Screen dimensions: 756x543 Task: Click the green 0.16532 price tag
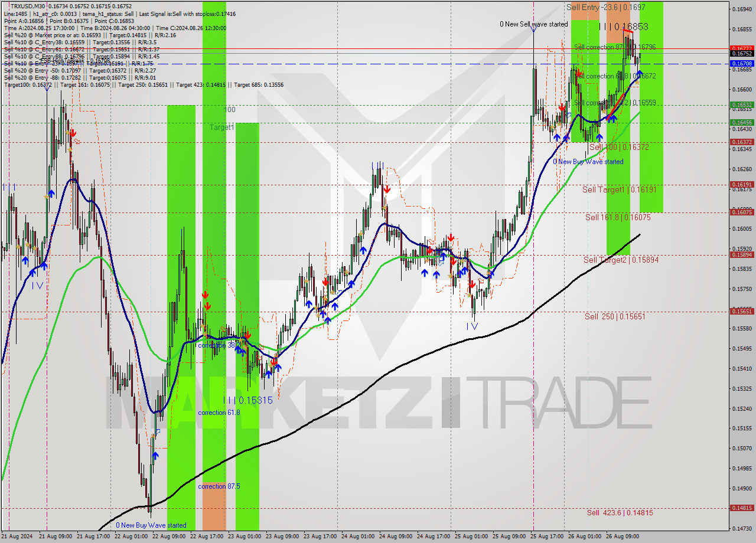pyautogui.click(x=741, y=105)
